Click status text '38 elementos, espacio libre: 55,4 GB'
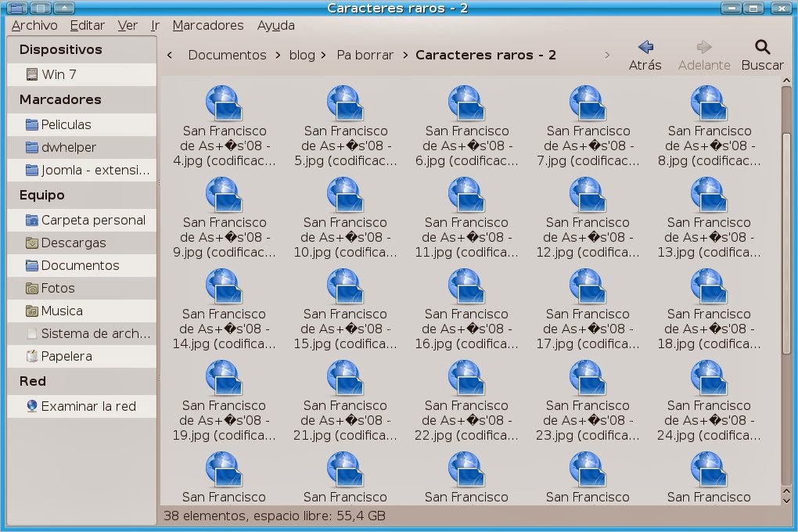 tap(275, 516)
